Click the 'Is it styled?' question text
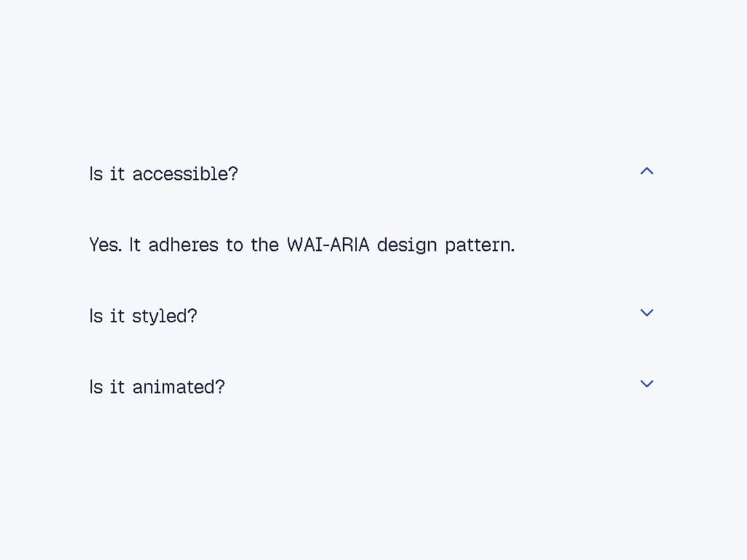Image resolution: width=747 pixels, height=560 pixels. (143, 317)
